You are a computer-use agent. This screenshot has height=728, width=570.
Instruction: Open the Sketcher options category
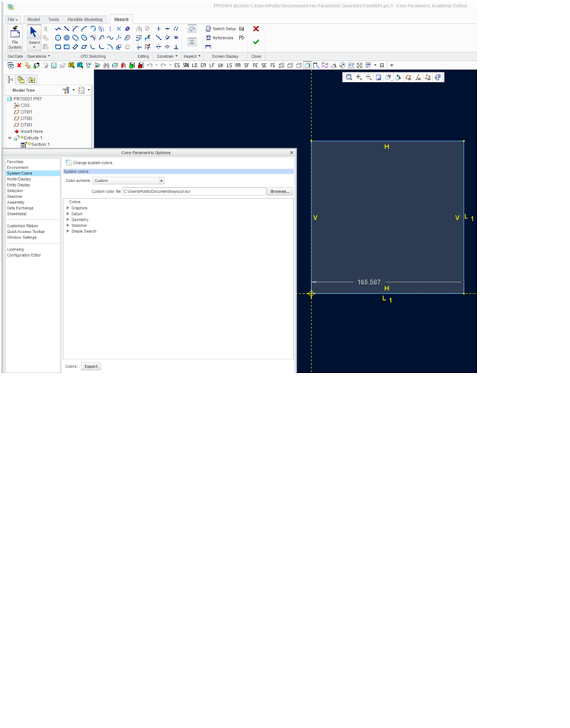(14, 196)
